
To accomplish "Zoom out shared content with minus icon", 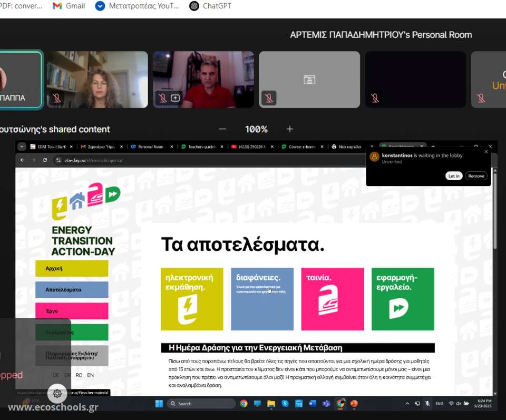I will coord(222,129).
